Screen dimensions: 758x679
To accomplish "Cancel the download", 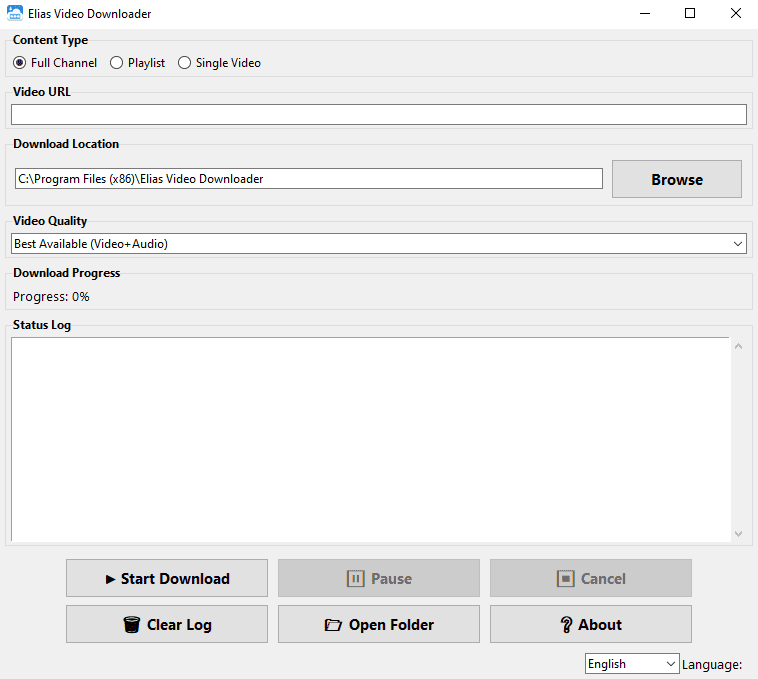I will 591,578.
